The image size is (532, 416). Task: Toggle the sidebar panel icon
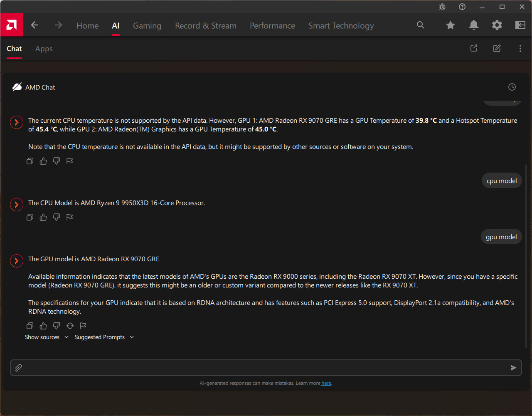point(520,25)
